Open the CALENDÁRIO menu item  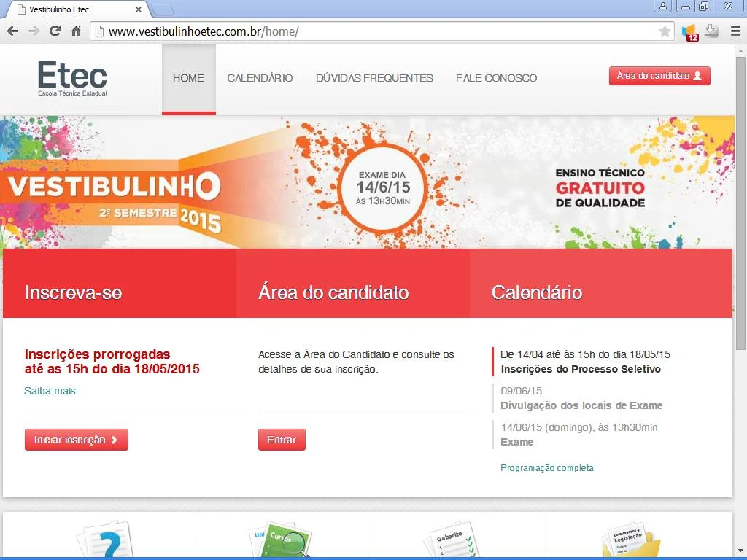pyautogui.click(x=260, y=78)
